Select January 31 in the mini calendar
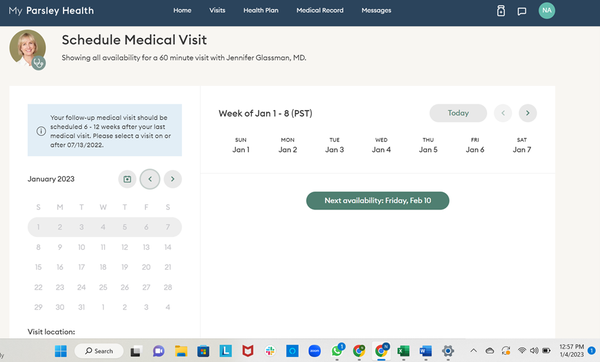600x362 pixels. pos(82,307)
